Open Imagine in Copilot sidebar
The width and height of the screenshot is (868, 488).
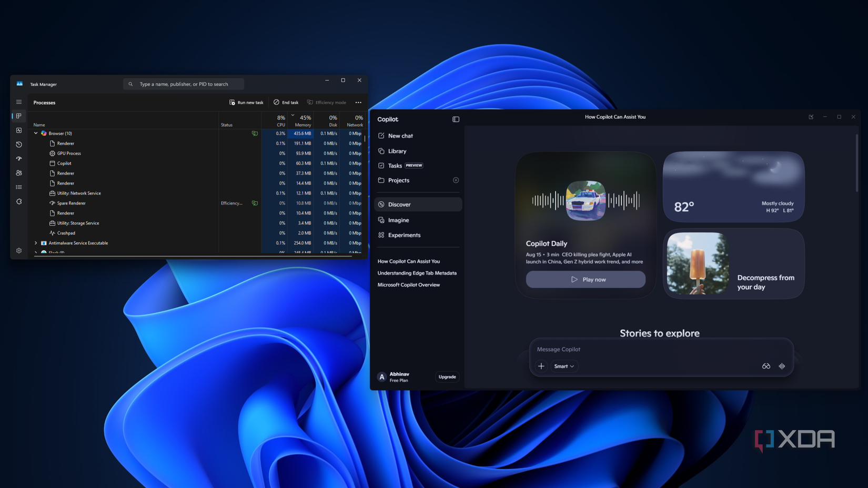pos(418,220)
